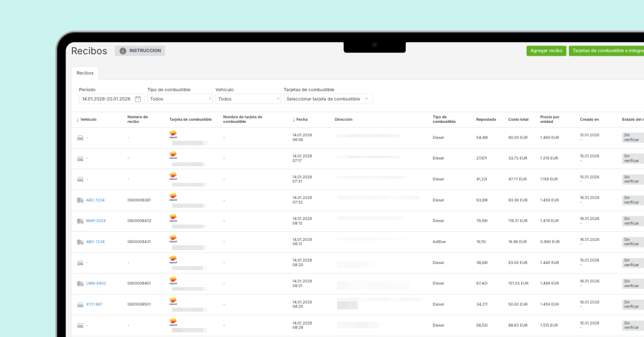Click the info icon beside INSTRUCCION

(x=123, y=51)
